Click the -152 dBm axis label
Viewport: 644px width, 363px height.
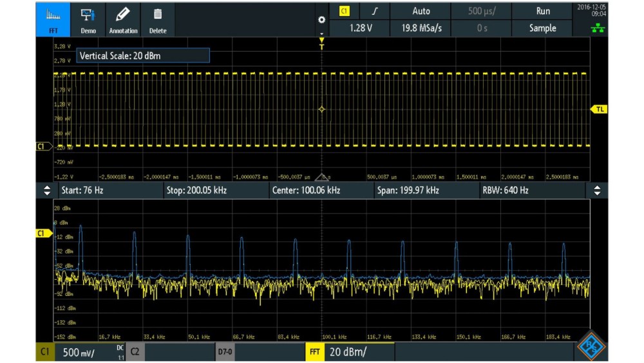coord(65,337)
